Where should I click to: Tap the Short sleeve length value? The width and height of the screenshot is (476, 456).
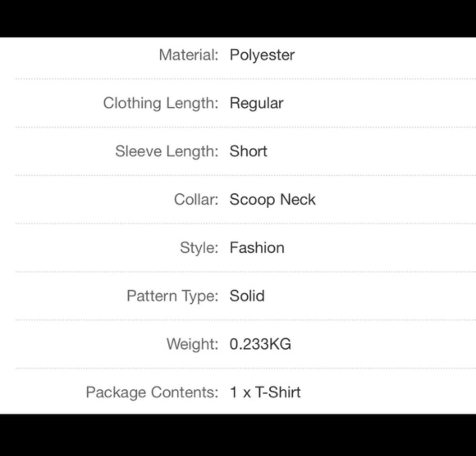tap(248, 151)
